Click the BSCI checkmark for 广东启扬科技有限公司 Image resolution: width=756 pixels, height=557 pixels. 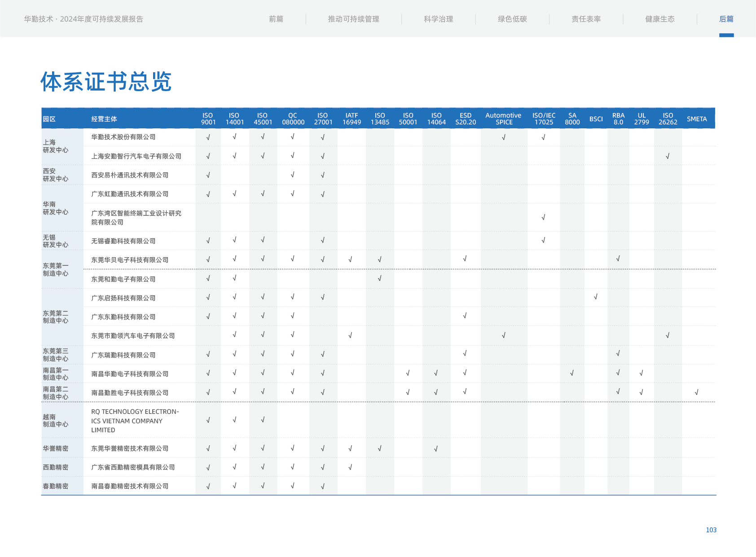[x=596, y=297]
